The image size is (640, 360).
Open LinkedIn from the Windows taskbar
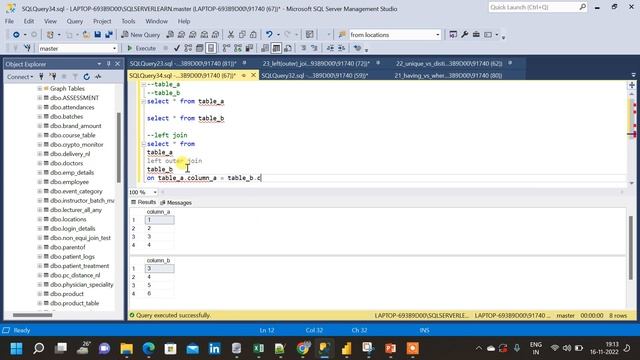pyautogui.click(x=214, y=349)
